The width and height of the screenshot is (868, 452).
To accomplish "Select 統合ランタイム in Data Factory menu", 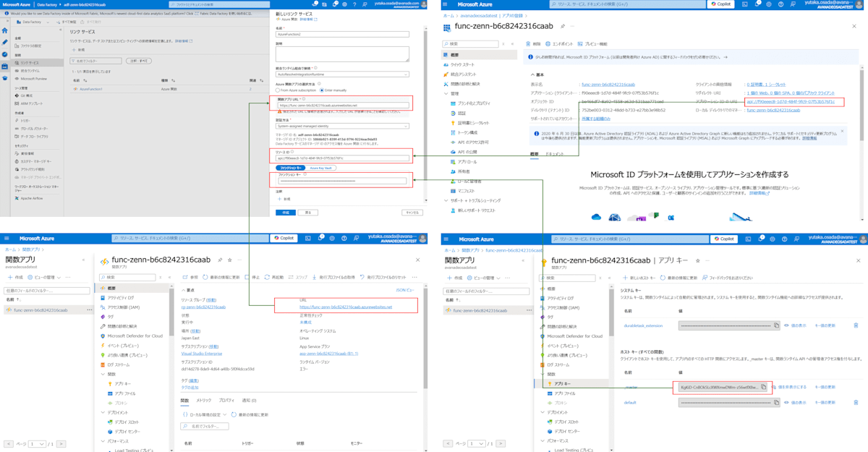I will click(x=29, y=71).
